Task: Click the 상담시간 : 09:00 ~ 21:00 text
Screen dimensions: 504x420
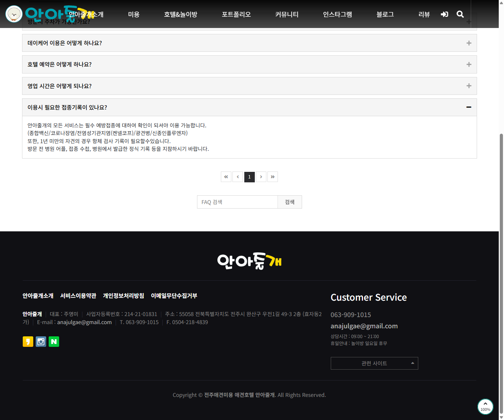Action: pyautogui.click(x=355, y=336)
